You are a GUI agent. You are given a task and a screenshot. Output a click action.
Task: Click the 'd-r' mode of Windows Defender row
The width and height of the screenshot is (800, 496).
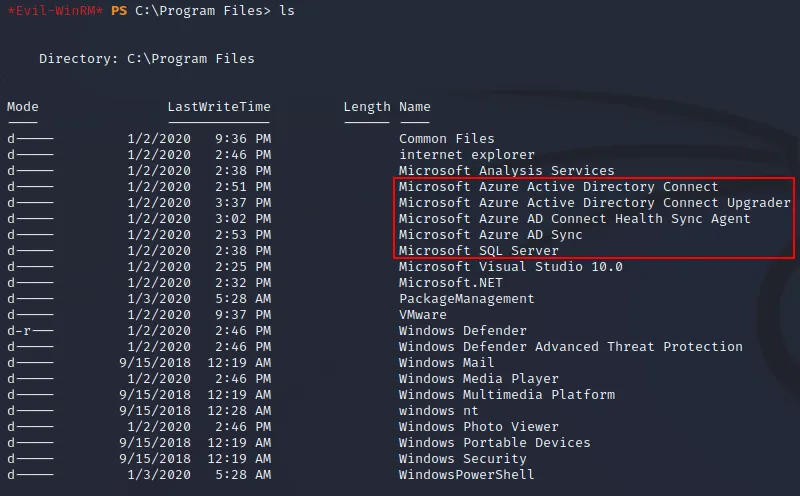[x=30, y=331]
